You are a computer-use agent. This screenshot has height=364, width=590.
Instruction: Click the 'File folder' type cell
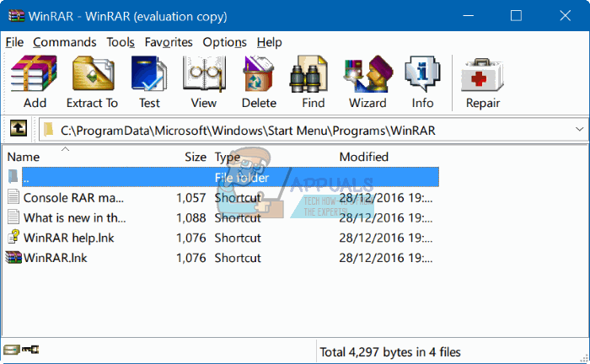(242, 178)
